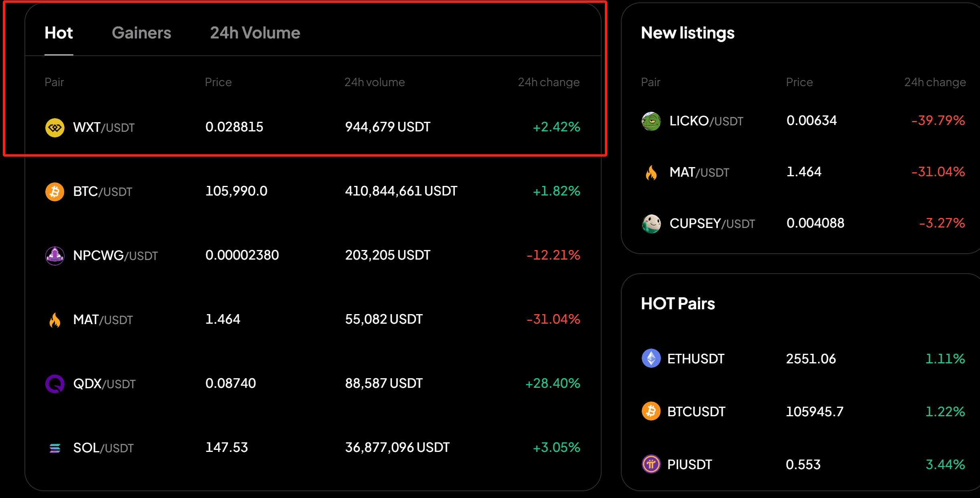Click the SOL/USDT 24h volume value
The width and height of the screenshot is (980, 498).
(x=397, y=448)
